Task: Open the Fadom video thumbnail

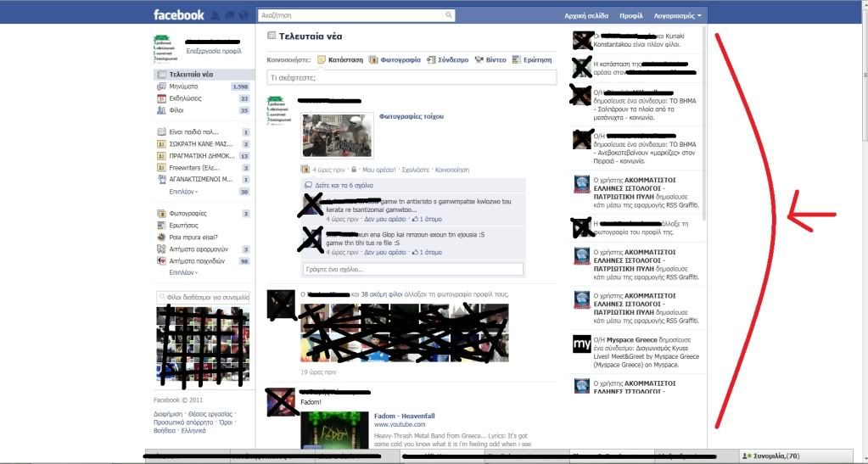Action: 334,430
